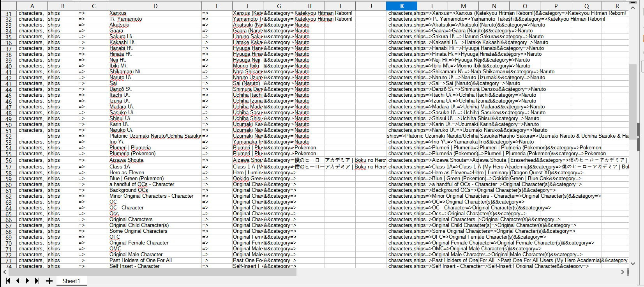
Task: Click the "OMC" cell in column D
Action: 155,249
